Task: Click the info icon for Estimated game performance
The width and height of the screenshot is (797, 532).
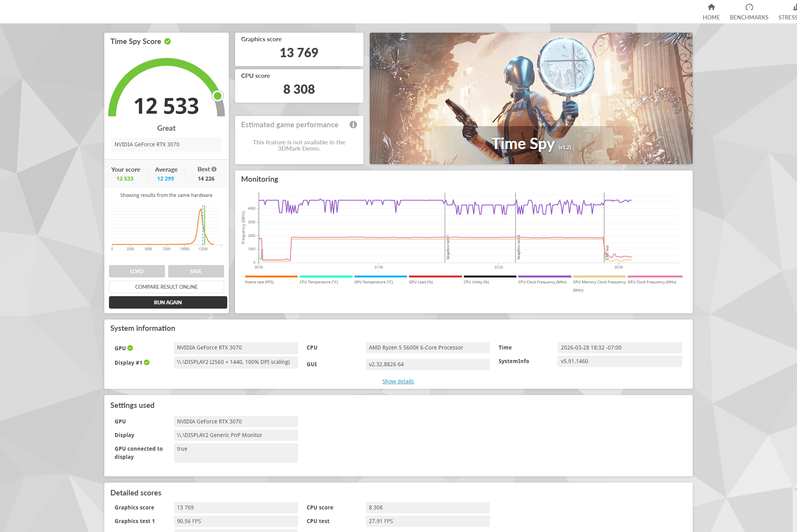Action: click(353, 125)
